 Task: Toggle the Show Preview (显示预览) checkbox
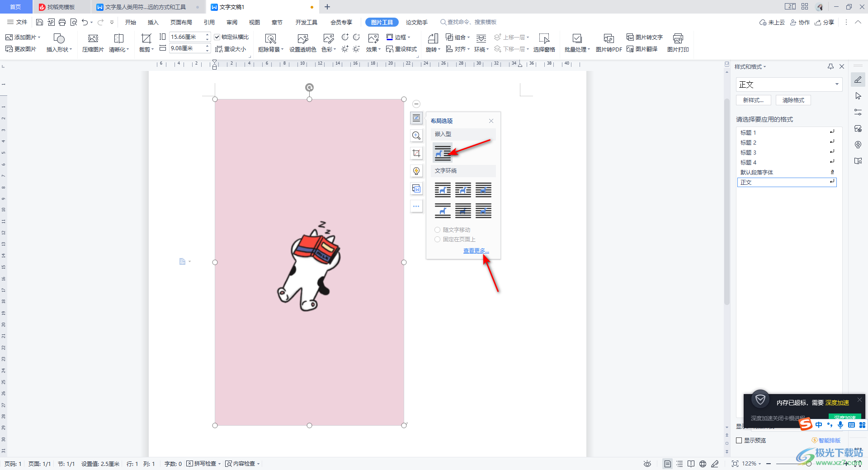[739, 440]
